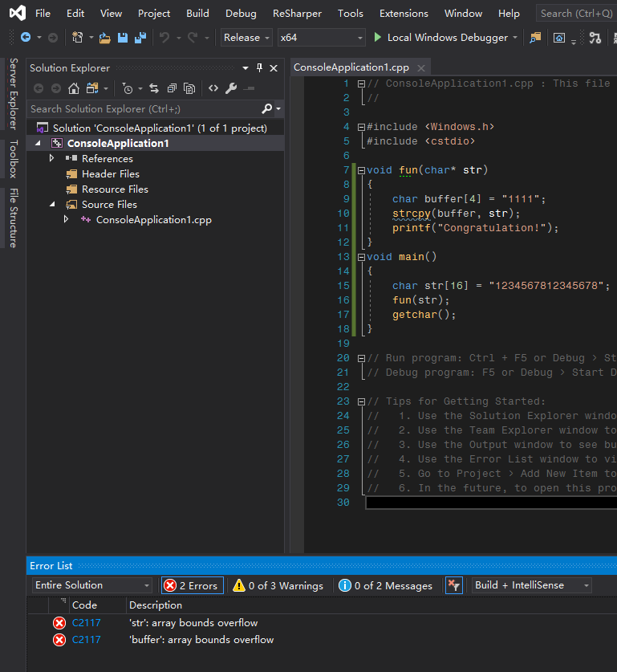This screenshot has height=672, width=617.
Task: Open the Release configuration dropdown
Action: click(x=246, y=38)
